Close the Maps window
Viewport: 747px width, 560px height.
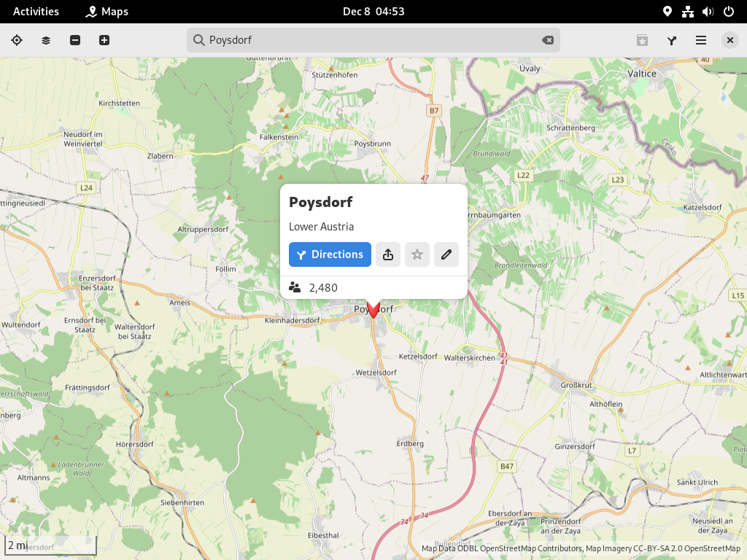pos(729,41)
